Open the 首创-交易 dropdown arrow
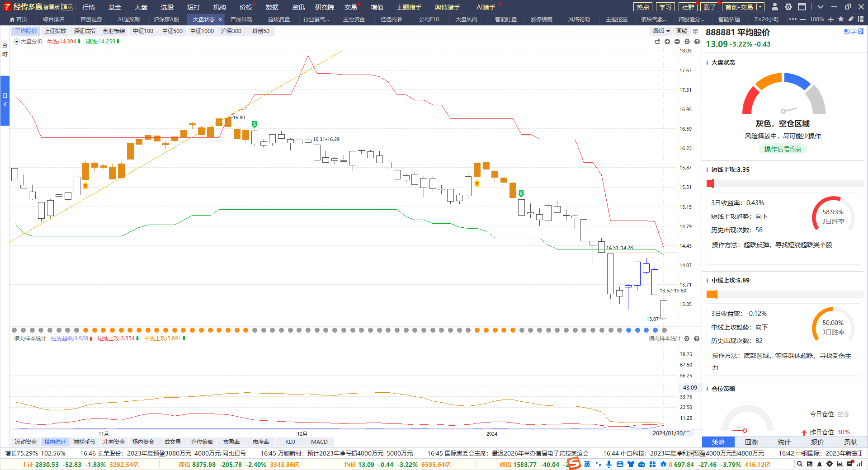Image resolution: width=868 pixels, height=470 pixels. coord(760,7)
